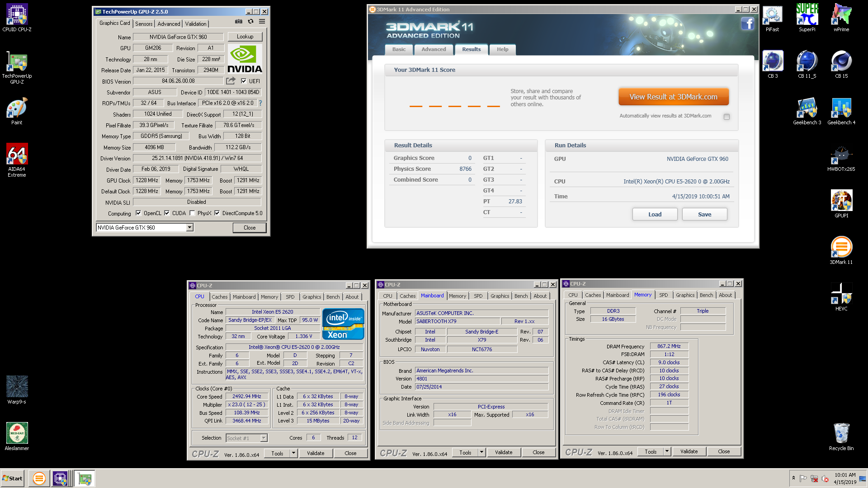
Task: Open the CB 3 Cinebench shortcut
Action: pos(773,65)
